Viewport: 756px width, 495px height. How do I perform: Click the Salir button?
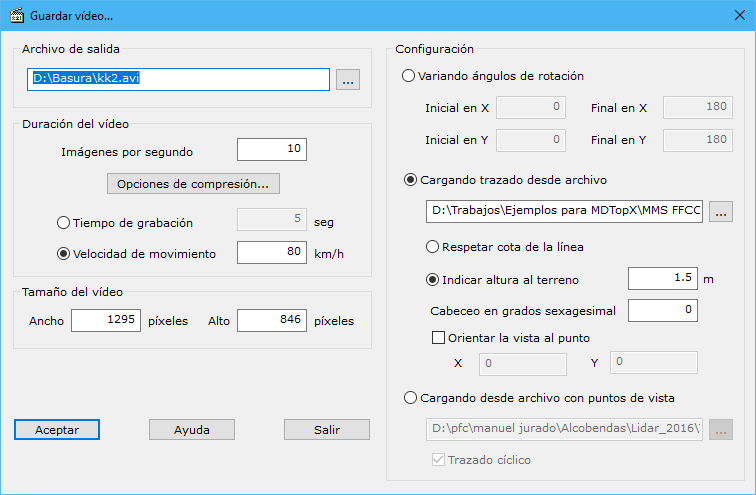(327, 429)
